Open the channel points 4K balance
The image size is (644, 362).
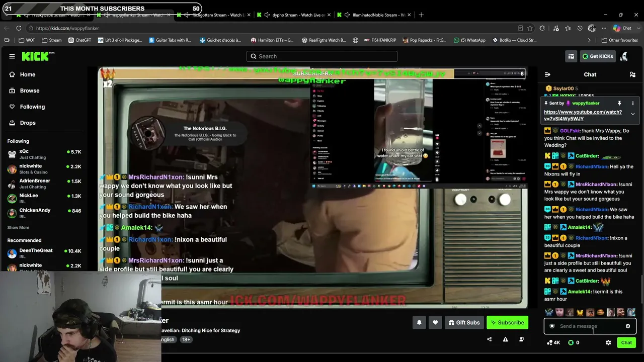[x=553, y=343]
